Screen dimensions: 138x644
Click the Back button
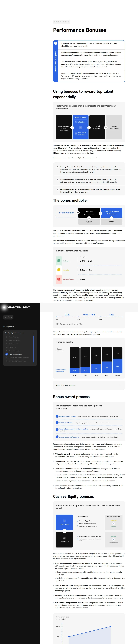click(x=8, y=317)
